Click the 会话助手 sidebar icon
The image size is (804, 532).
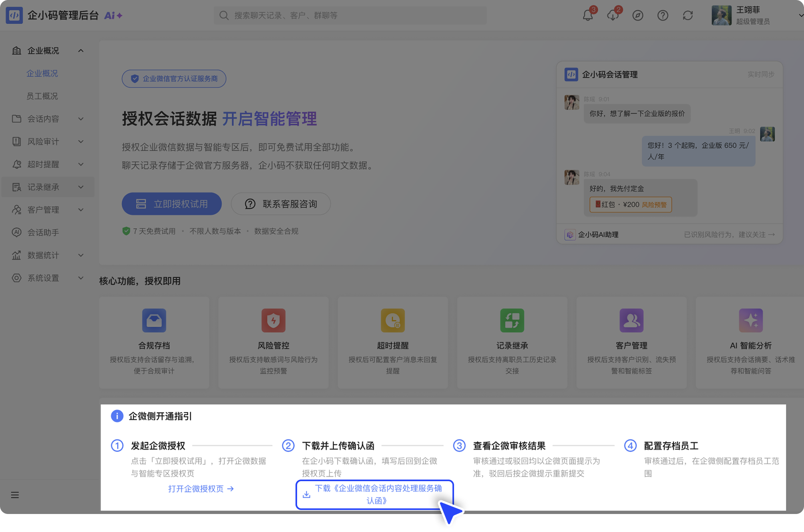click(16, 232)
